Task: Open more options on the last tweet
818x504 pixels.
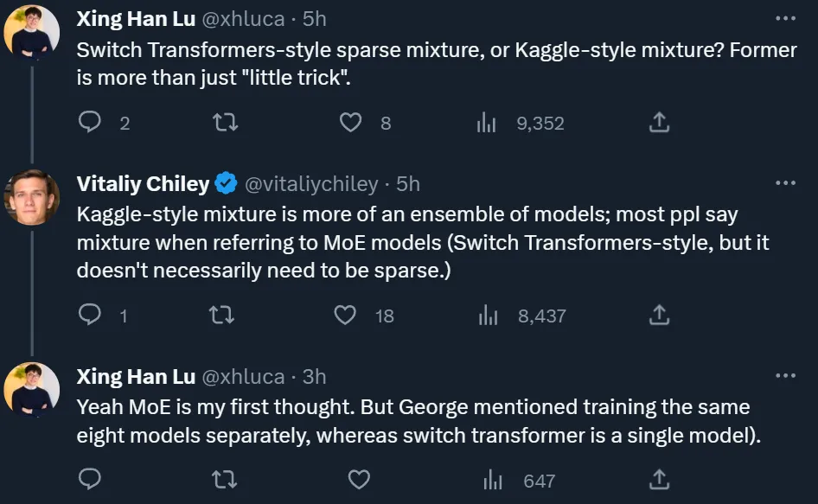Action: [785, 375]
